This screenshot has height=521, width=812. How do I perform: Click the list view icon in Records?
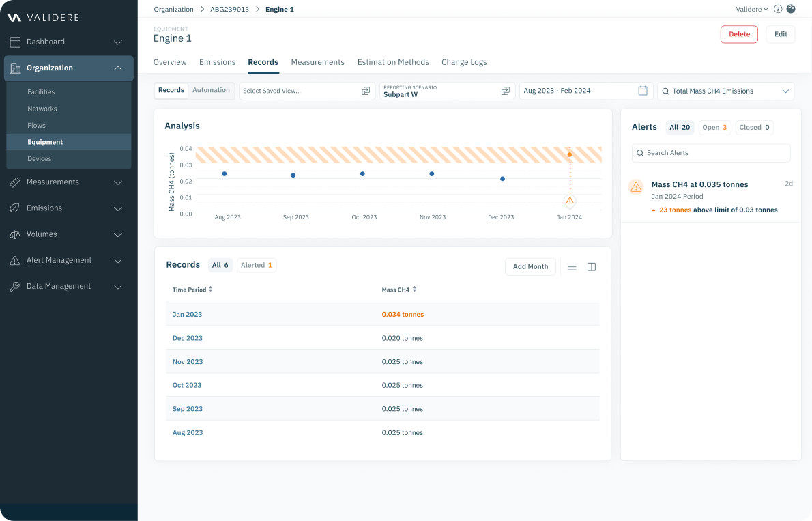tap(572, 267)
